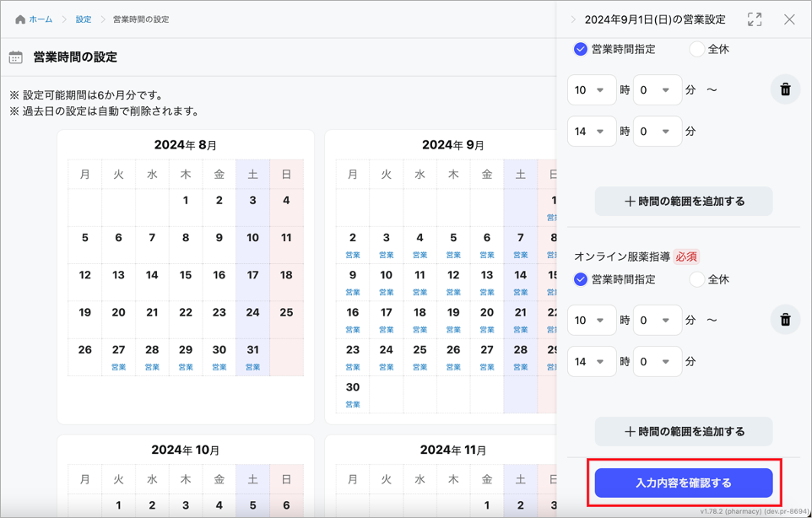This screenshot has height=518, width=812.
Task: Open the first end hour dropdown showing 14
Action: [x=591, y=132]
